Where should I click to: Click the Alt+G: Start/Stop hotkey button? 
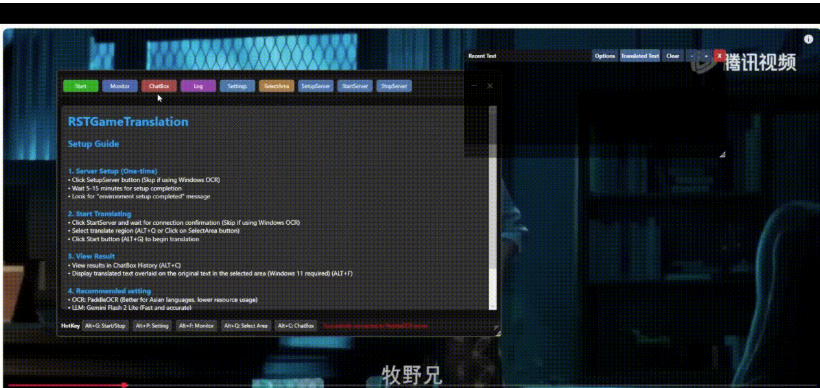[106, 326]
